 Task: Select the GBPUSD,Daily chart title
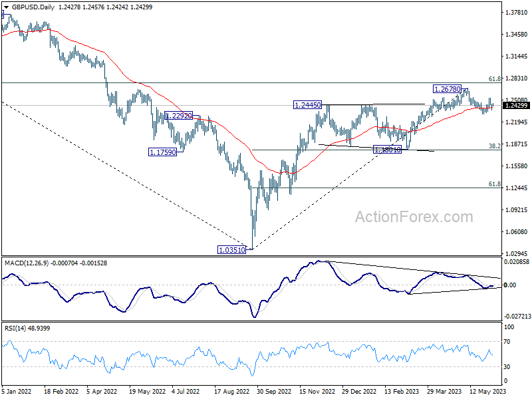(x=33, y=7)
